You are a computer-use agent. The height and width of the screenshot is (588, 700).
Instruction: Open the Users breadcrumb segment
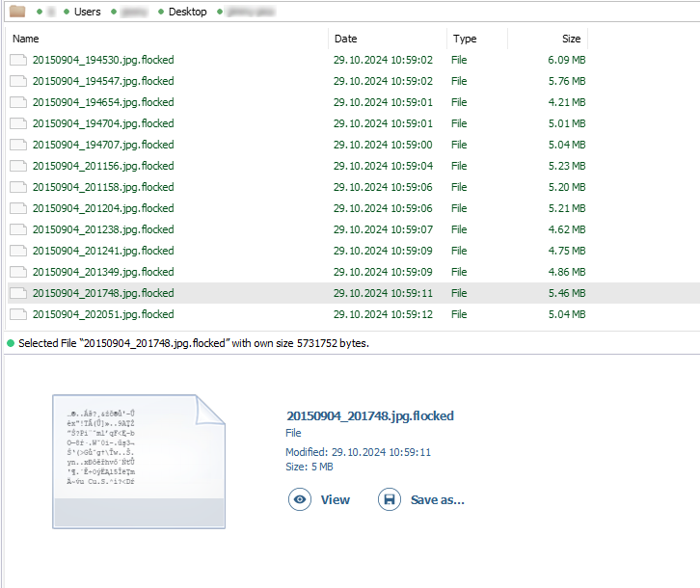pyautogui.click(x=87, y=12)
